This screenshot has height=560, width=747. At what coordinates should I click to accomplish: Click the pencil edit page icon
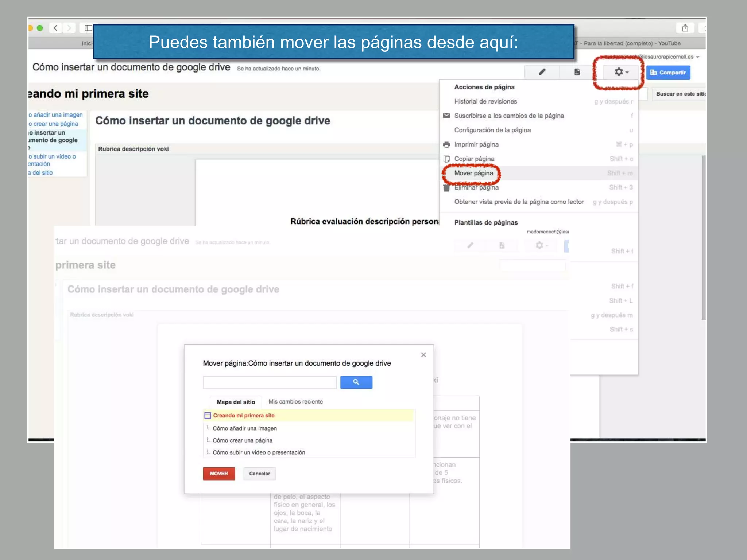tap(542, 72)
